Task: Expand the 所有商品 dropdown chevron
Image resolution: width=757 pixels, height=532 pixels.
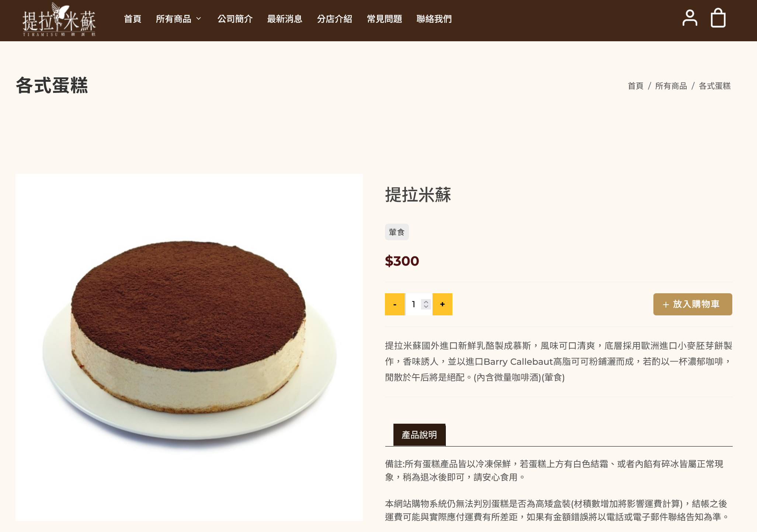Action: 199,18
